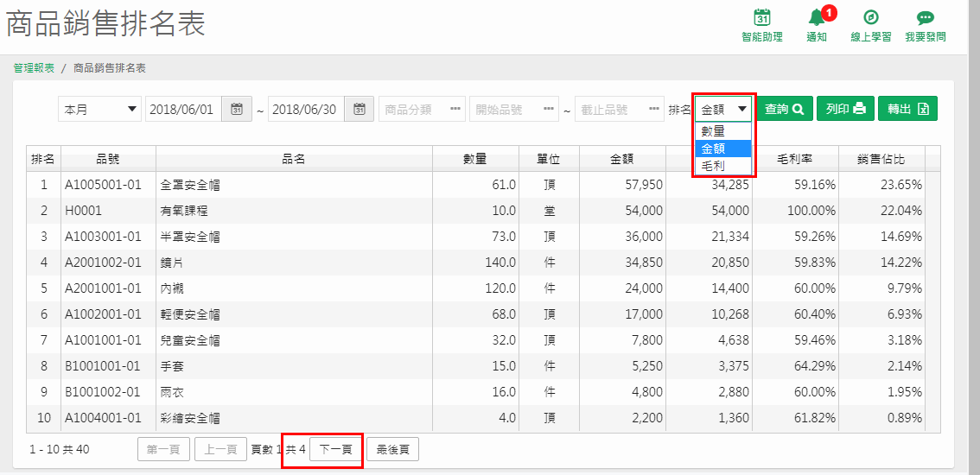Expand the 本月 period dropdown
Image resolution: width=980 pixels, height=475 pixels.
100,109
